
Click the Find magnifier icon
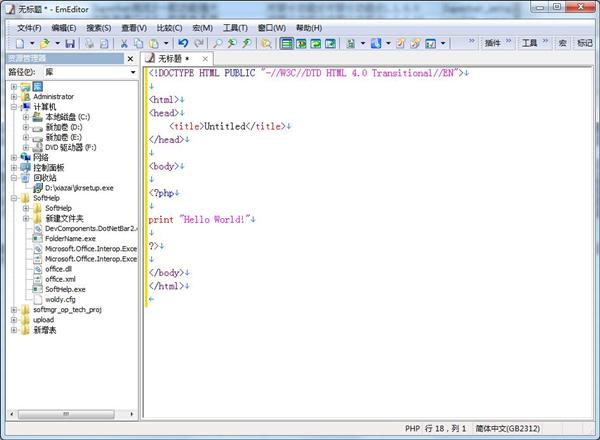pos(217,44)
